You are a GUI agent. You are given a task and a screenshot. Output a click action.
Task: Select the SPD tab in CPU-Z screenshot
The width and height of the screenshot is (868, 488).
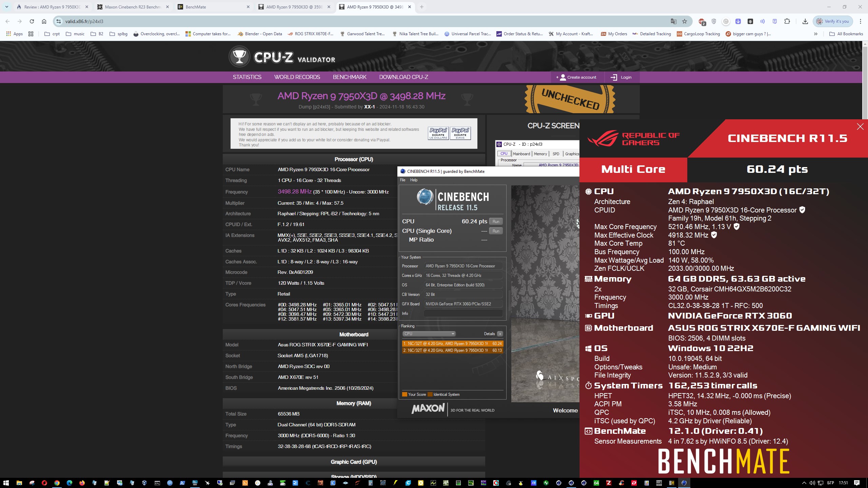click(556, 154)
